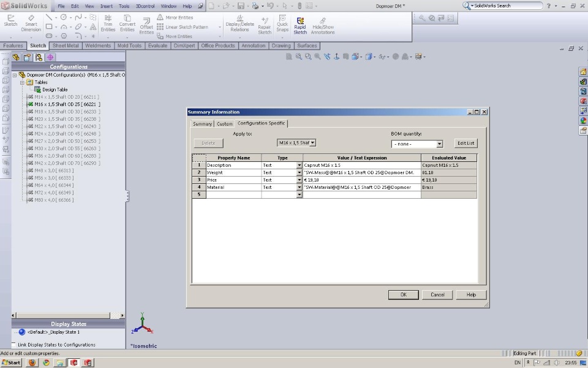Select the Design Table tree item
The height and width of the screenshot is (368, 588).
pyautogui.click(x=51, y=90)
